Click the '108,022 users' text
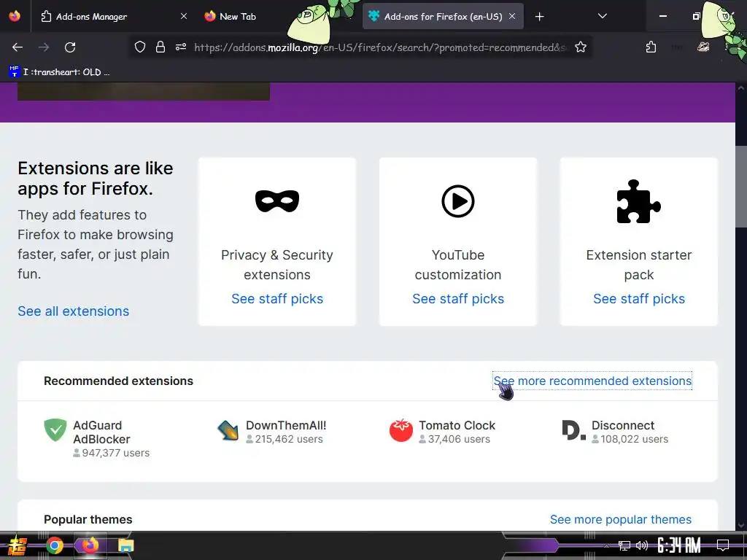The height and width of the screenshot is (560, 747). 634,439
